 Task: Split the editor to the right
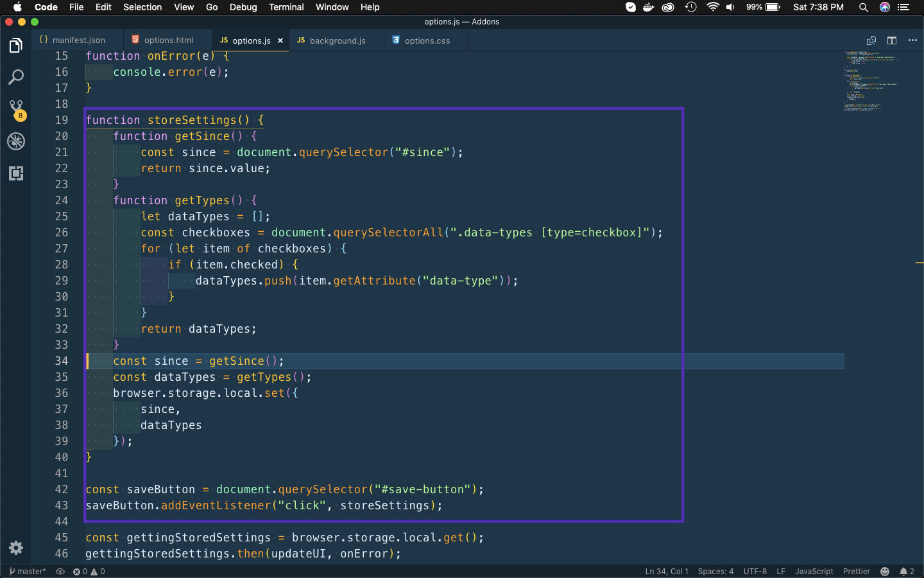892,40
